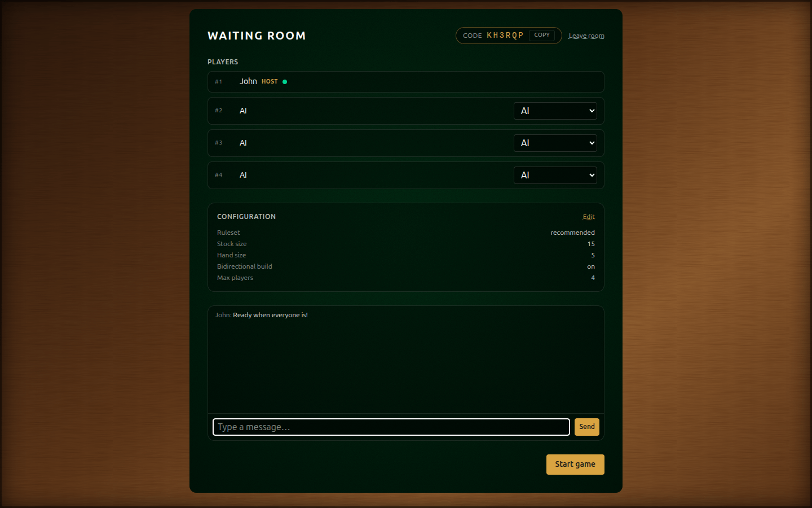Open the AI dropdown for player slot #3
This screenshot has height=508, width=812.
click(x=555, y=143)
